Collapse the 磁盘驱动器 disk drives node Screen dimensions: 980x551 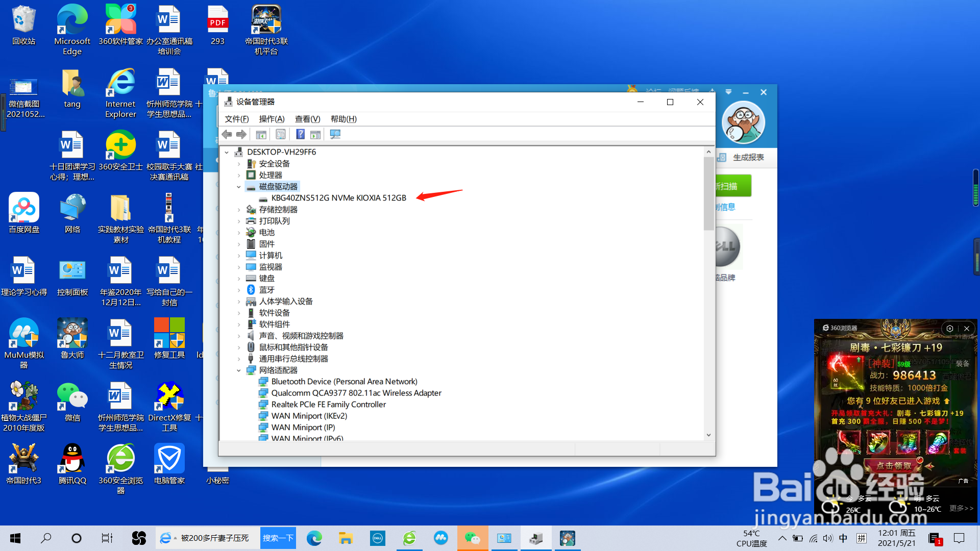238,187
